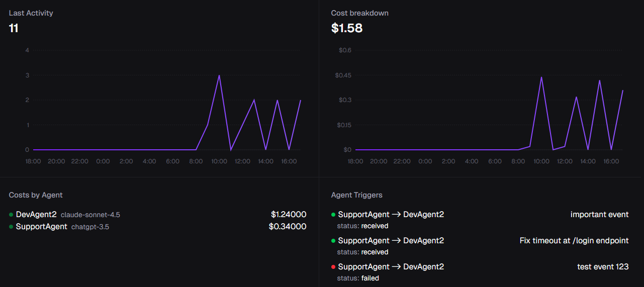Screen dimensions: 644x287
Task: Click the Agent Triggers section heading
Action: click(x=356, y=195)
